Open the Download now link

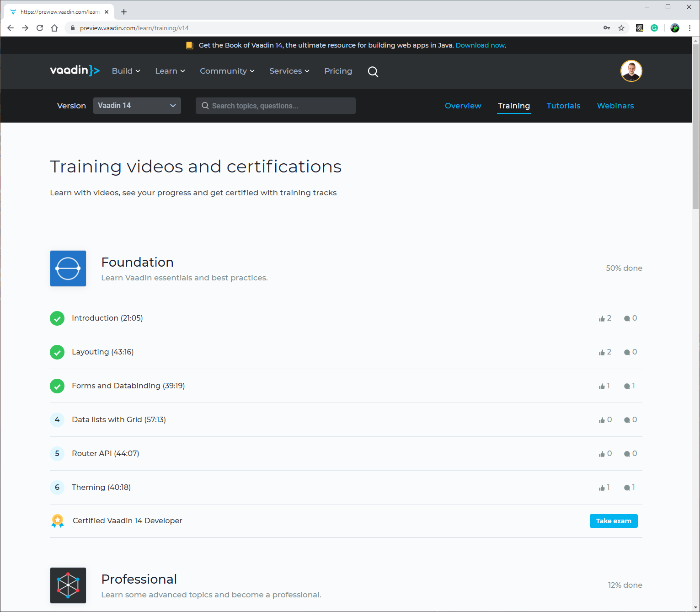(480, 45)
